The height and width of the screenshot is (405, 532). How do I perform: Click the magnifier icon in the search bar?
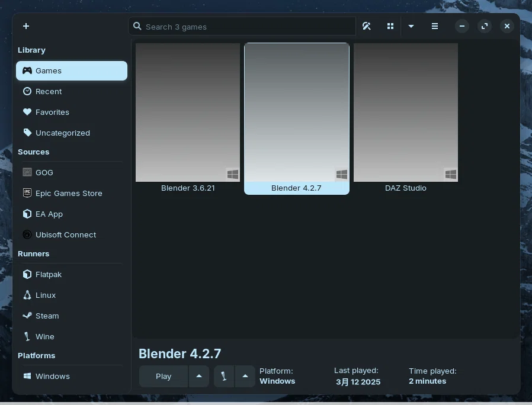coord(137,26)
